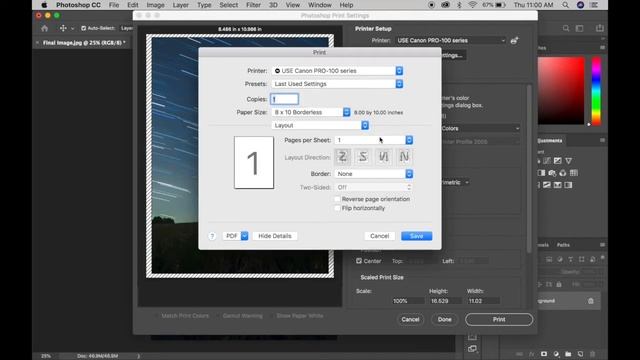
Task: Click Save in the Print dialog
Action: click(416, 236)
